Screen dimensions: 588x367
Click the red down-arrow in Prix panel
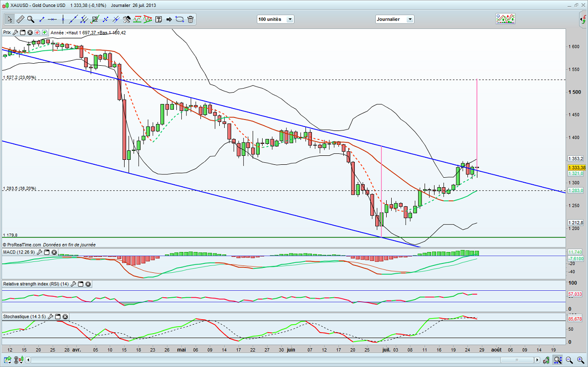37,32
